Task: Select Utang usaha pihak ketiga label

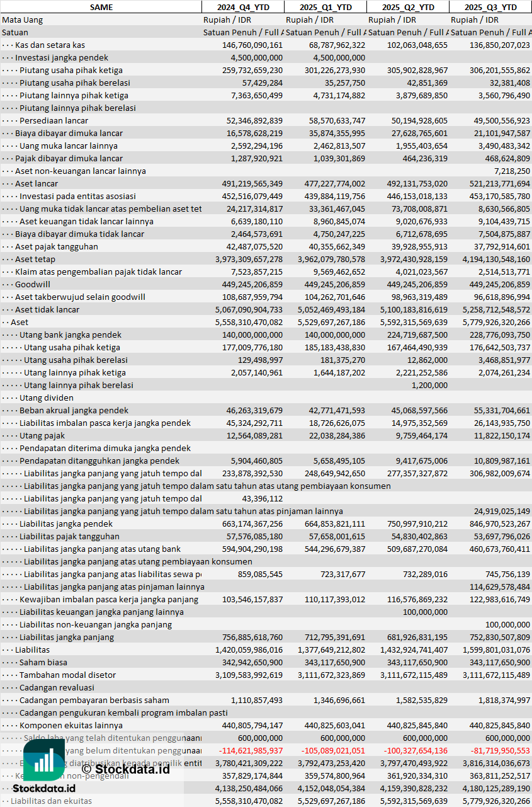Action: click(72, 347)
